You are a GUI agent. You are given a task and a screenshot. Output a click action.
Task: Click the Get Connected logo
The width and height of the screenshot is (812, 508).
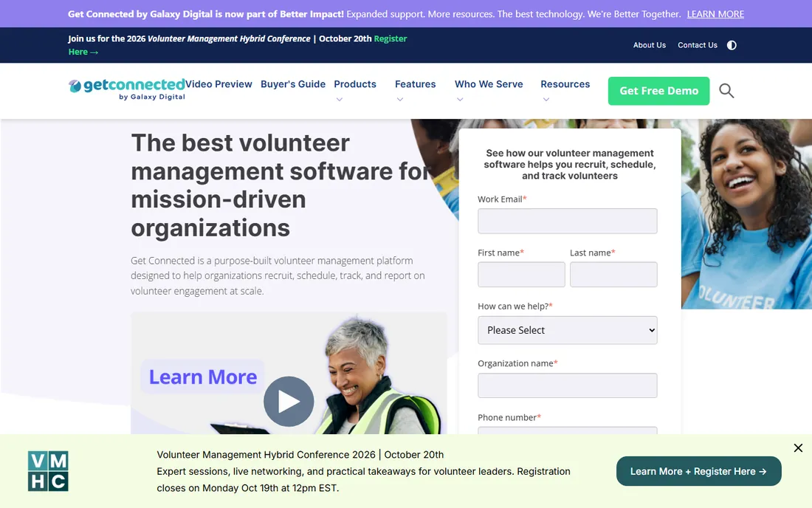[127, 89]
